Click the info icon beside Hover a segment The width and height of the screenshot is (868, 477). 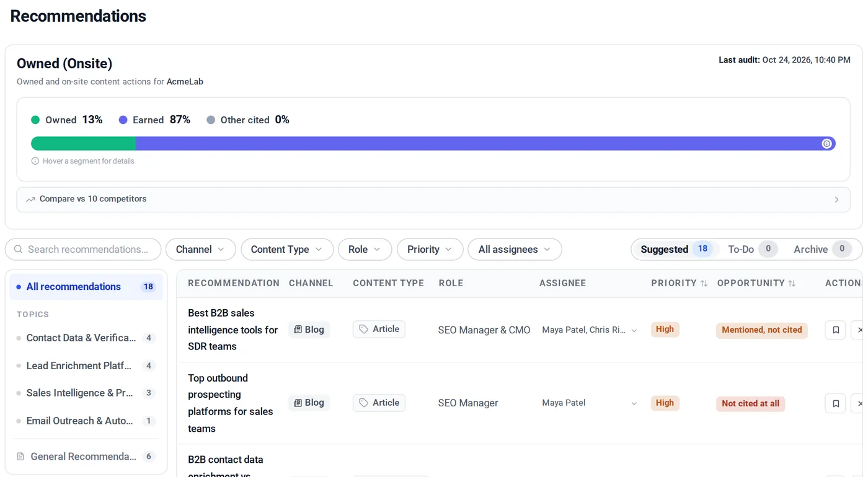[35, 161]
